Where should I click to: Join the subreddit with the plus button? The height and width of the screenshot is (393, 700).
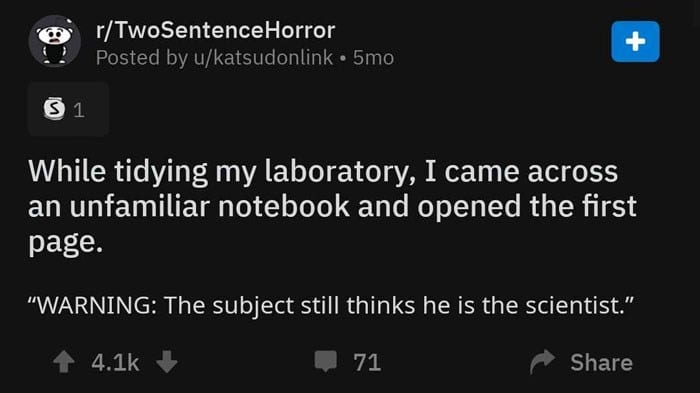click(x=635, y=42)
